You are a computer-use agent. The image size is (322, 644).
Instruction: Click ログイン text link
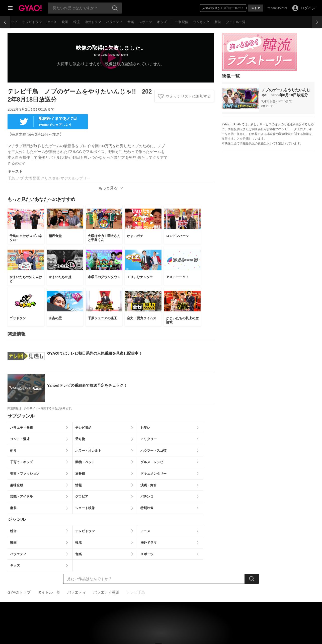tap(308, 8)
